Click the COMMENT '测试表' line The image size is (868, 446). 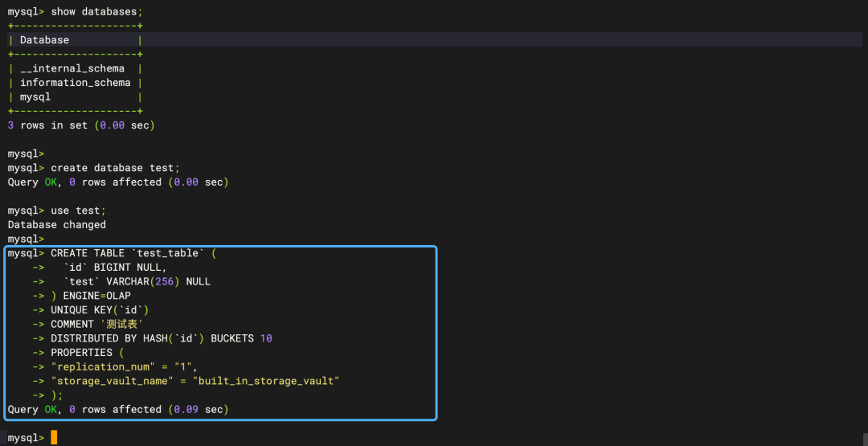[96, 325]
